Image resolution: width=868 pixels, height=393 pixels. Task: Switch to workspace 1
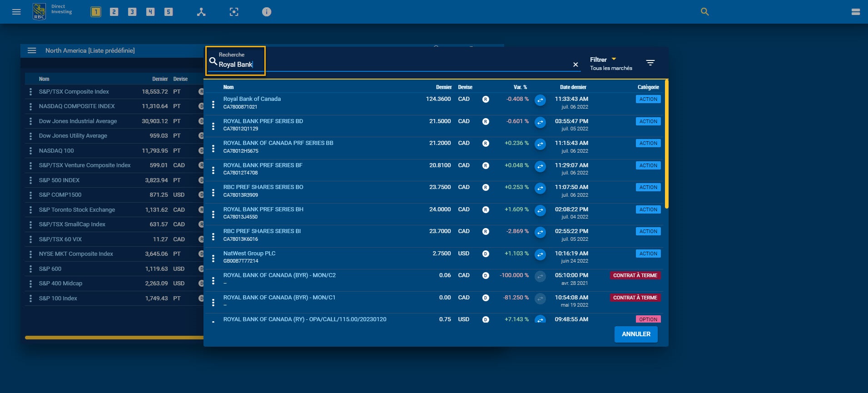tap(96, 12)
